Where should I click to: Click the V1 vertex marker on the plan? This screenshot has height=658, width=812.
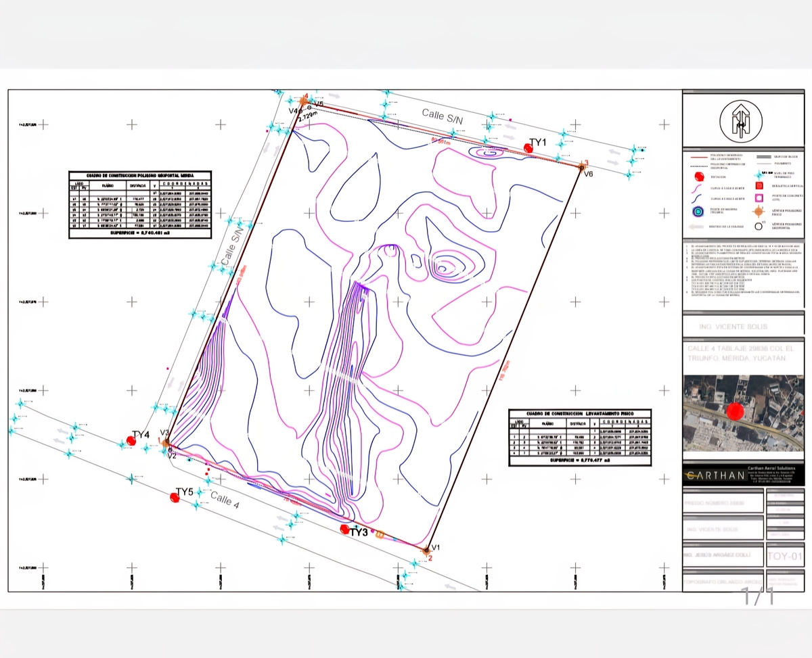point(426,550)
